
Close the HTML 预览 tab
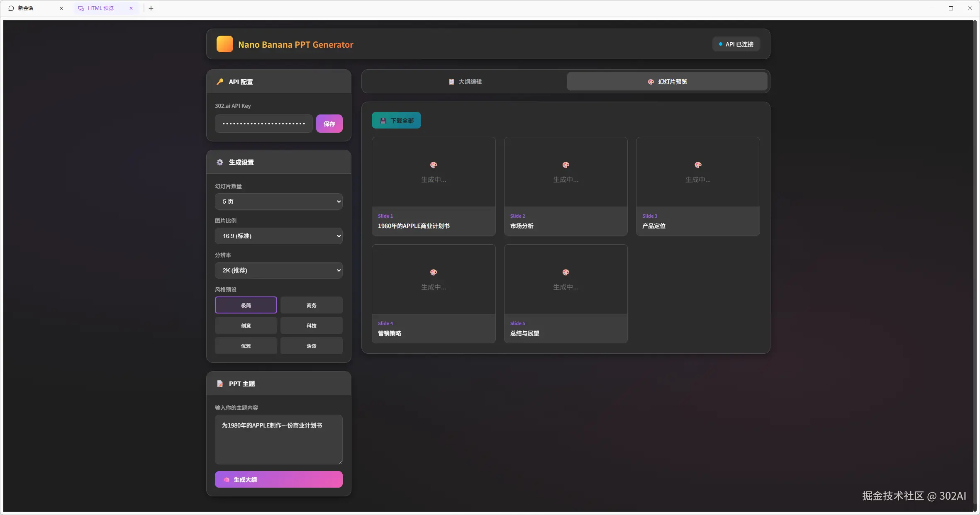point(131,8)
